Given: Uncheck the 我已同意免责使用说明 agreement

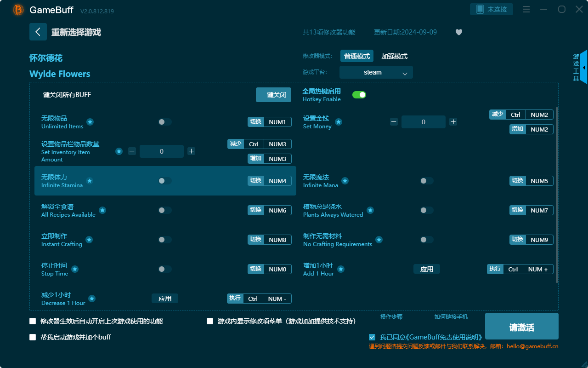Looking at the screenshot, I should [x=372, y=337].
